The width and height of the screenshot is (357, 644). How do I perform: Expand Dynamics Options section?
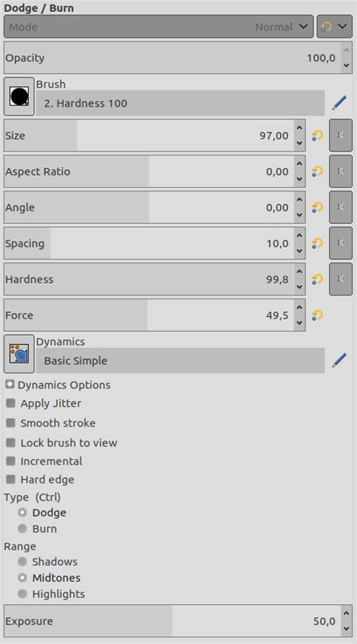11,385
